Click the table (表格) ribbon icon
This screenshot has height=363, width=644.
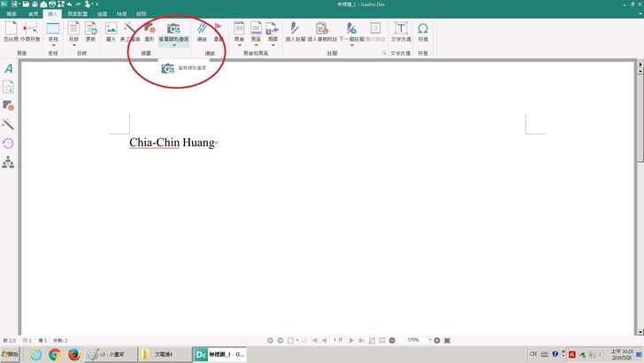tap(53, 28)
